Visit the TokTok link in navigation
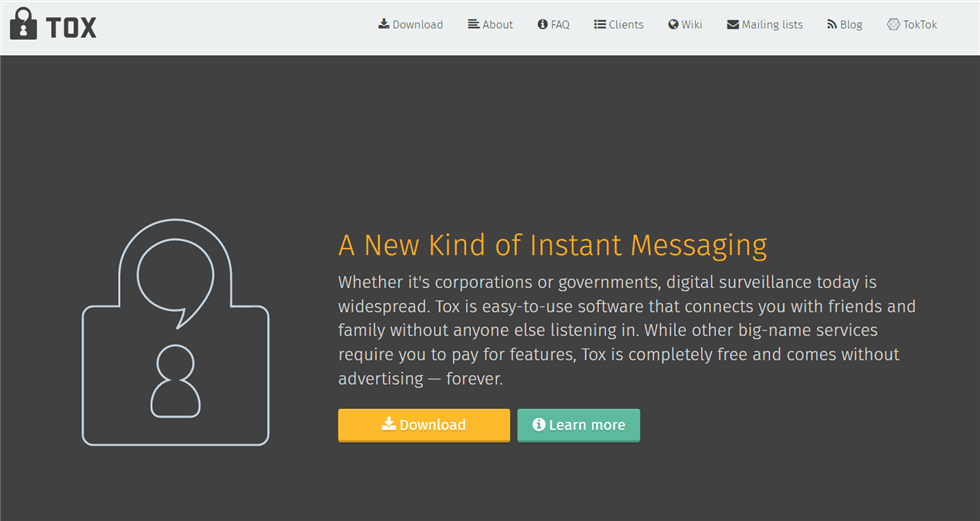980x521 pixels. (912, 24)
